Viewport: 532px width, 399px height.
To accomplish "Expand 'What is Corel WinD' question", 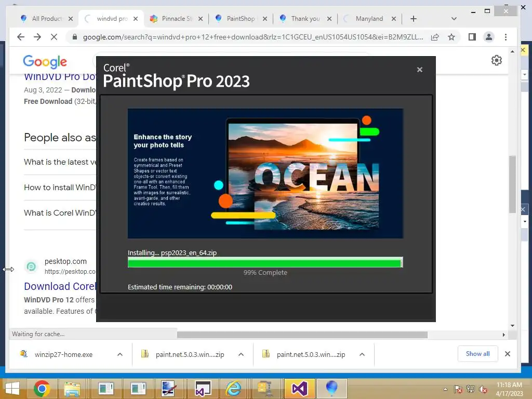I will pyautogui.click(x=60, y=212).
